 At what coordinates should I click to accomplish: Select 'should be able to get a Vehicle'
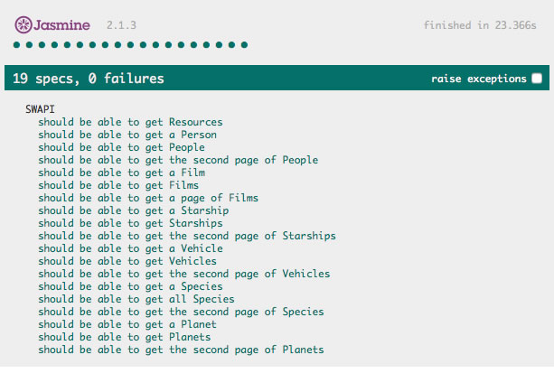(x=130, y=248)
